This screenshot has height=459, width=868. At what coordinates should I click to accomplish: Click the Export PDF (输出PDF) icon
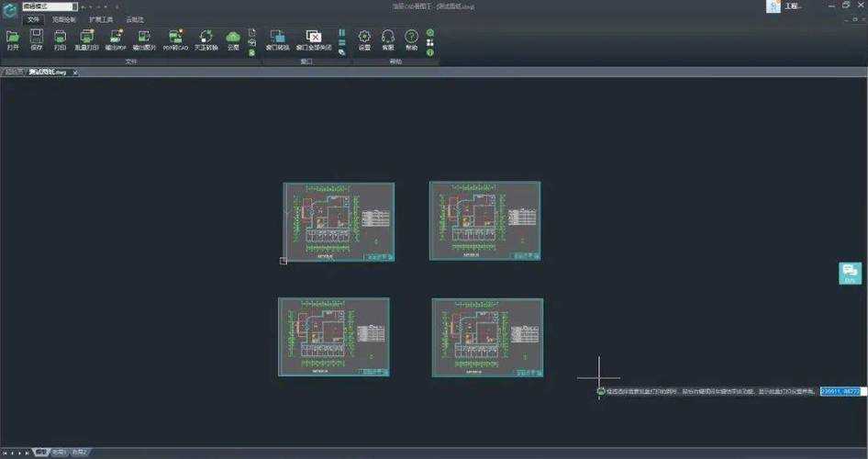(x=116, y=37)
